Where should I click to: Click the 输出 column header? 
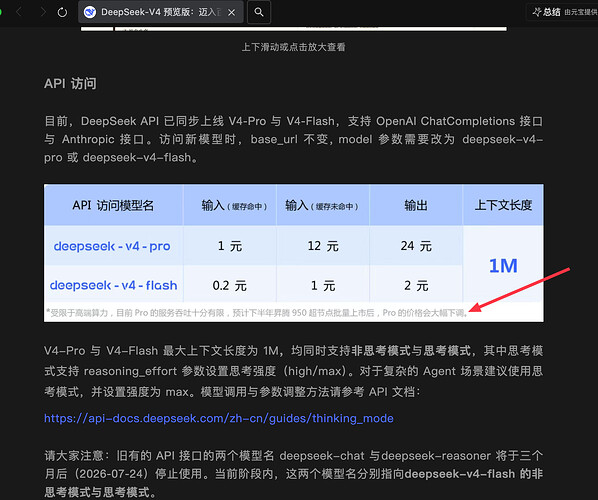point(416,205)
